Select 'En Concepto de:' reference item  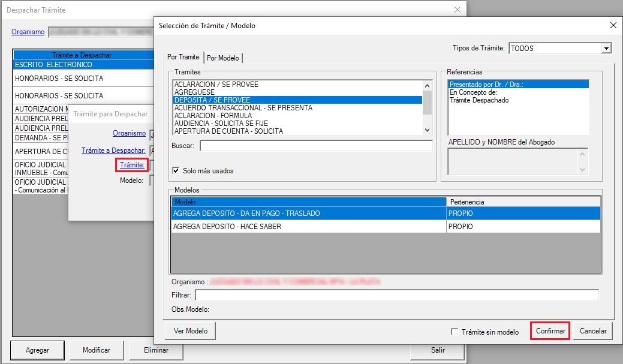[x=473, y=93]
